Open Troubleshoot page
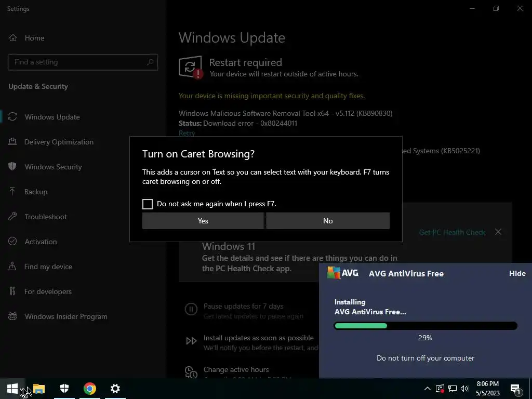This screenshot has height=399, width=532. coord(46,217)
